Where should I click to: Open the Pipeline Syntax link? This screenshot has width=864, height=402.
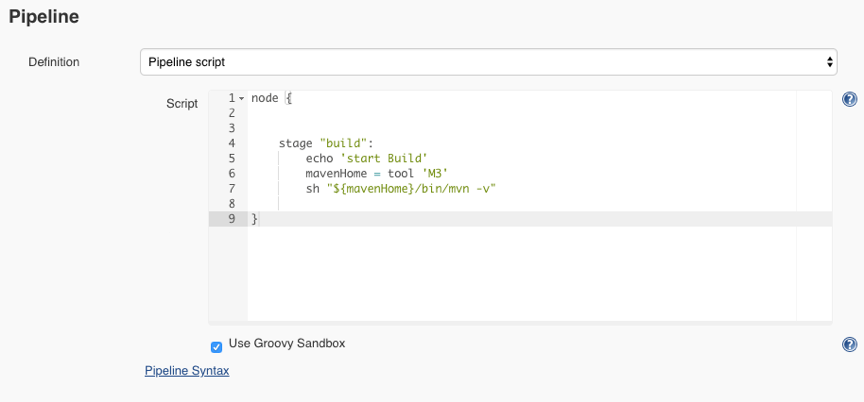(x=187, y=371)
